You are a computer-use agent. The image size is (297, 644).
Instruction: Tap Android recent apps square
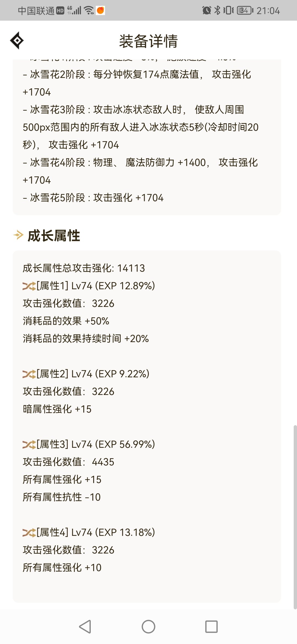211,627
